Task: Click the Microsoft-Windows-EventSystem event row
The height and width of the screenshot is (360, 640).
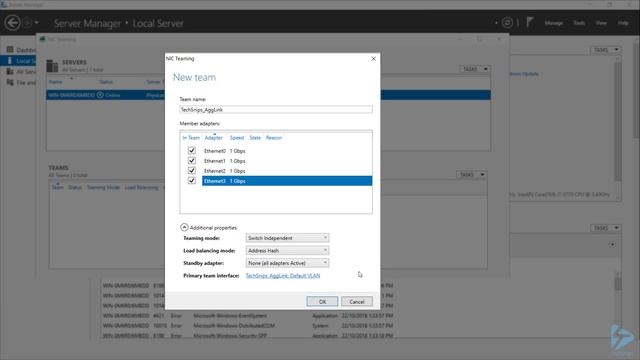Action: tap(248, 316)
